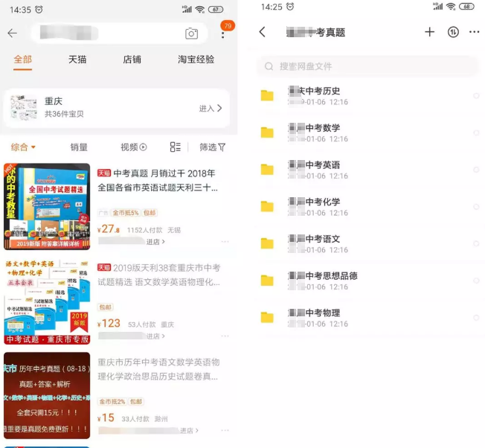Open the 中考语文 folder
485x448 pixels.
point(370,244)
